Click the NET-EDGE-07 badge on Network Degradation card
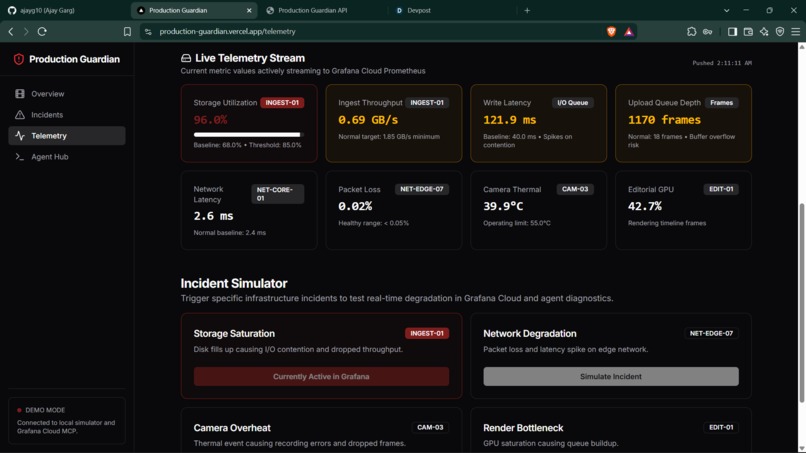The width and height of the screenshot is (806, 453). coord(711,333)
